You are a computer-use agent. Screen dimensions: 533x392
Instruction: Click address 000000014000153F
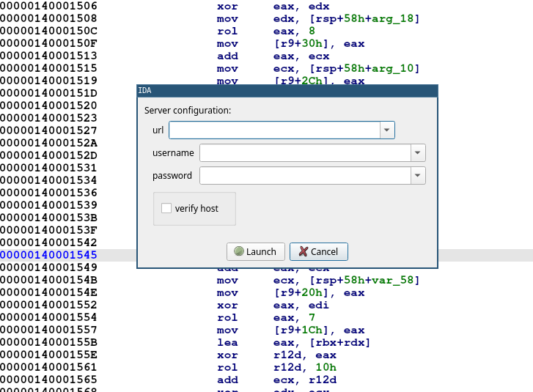(48, 230)
